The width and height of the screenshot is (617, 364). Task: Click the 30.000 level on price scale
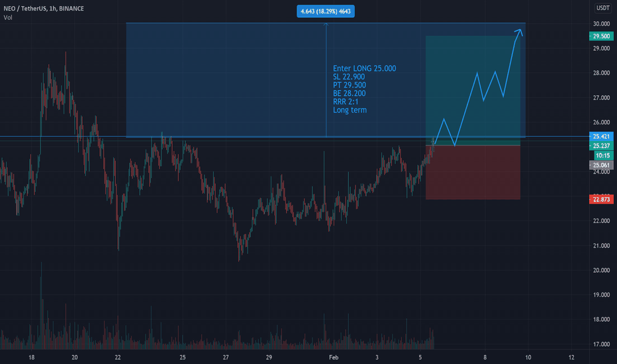point(601,24)
